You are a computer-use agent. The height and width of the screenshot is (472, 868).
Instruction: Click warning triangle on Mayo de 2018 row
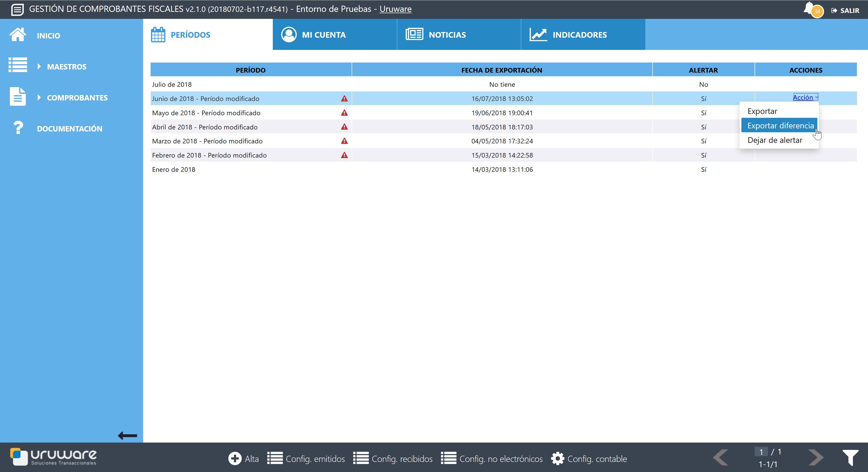pyautogui.click(x=344, y=113)
